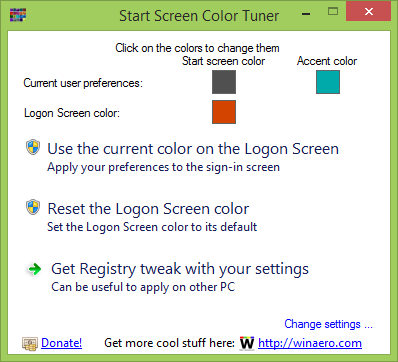This screenshot has width=398, height=362.
Task: Click the green arrow icon for Registry tweak
Action: pyautogui.click(x=34, y=269)
